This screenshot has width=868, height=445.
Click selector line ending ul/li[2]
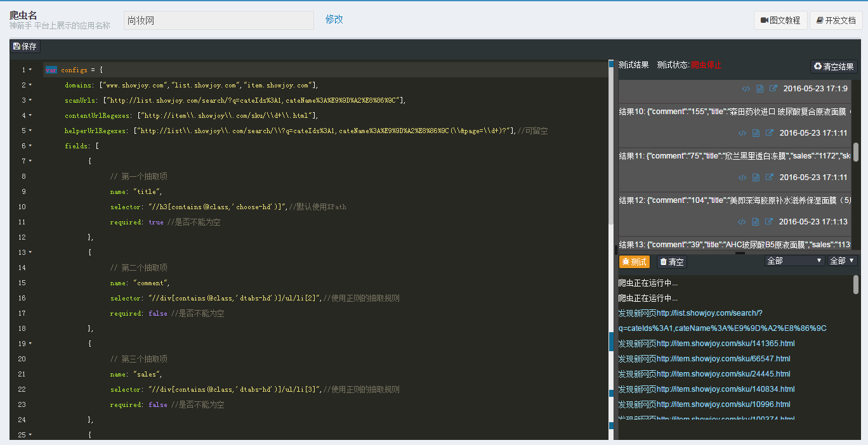(255, 298)
